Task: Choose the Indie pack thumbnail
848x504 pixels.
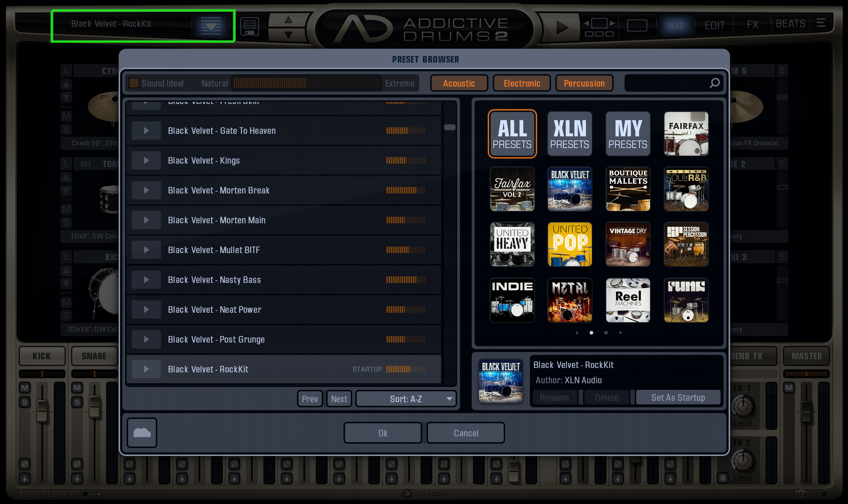Action: 512,300
